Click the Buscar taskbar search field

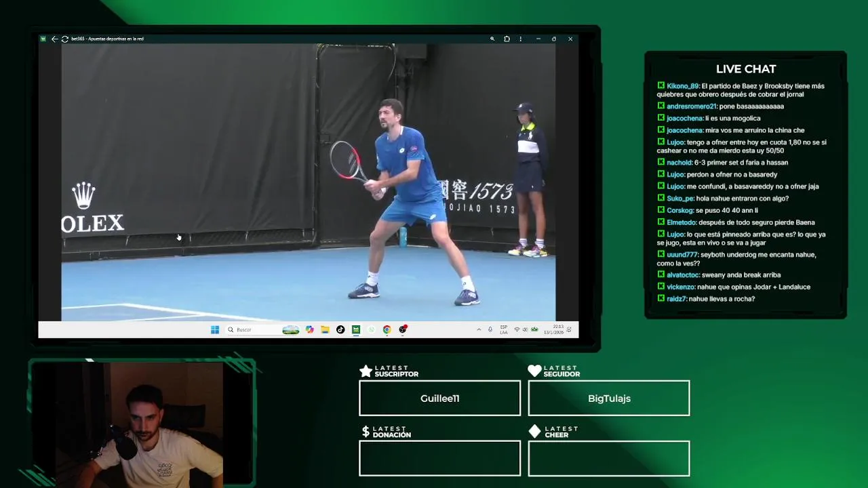[254, 329]
